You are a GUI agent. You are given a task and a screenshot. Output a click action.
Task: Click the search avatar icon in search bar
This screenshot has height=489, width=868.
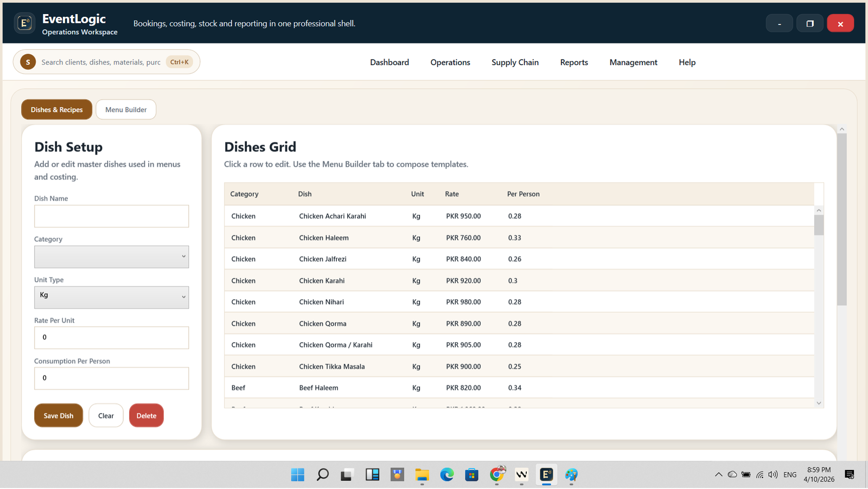(x=28, y=62)
